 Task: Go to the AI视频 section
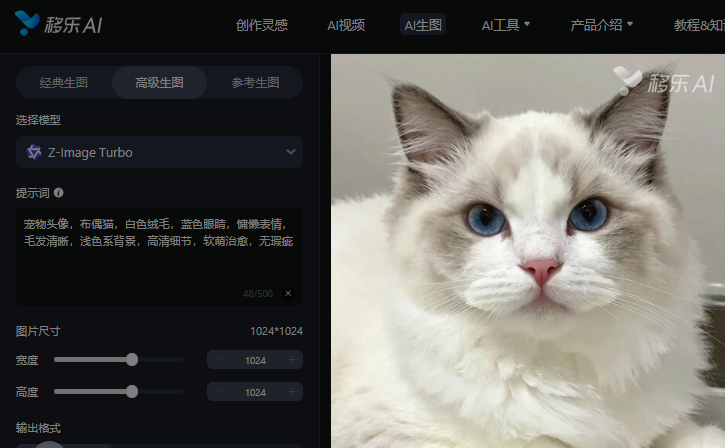pos(346,25)
